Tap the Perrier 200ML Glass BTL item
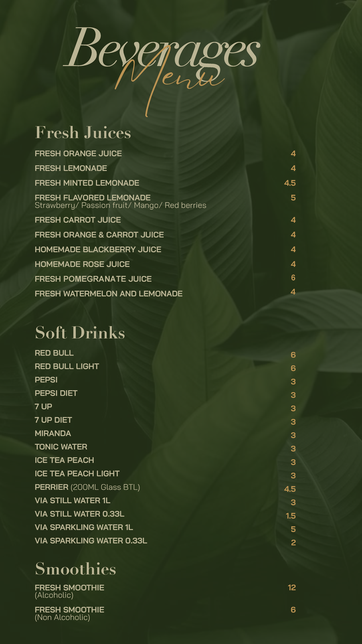The width and height of the screenshot is (362, 644). [x=87, y=487]
